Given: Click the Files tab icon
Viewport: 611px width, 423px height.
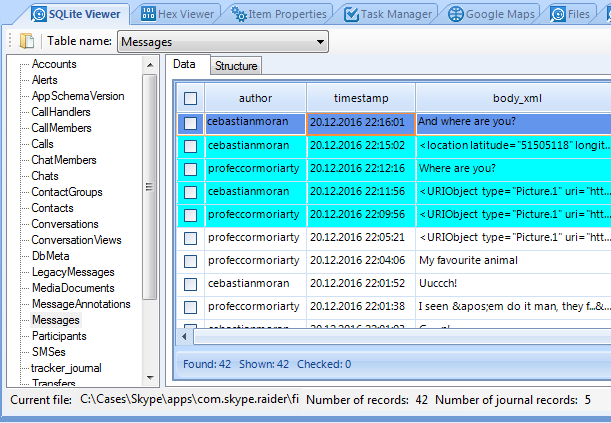Looking at the screenshot, I should click(558, 14).
